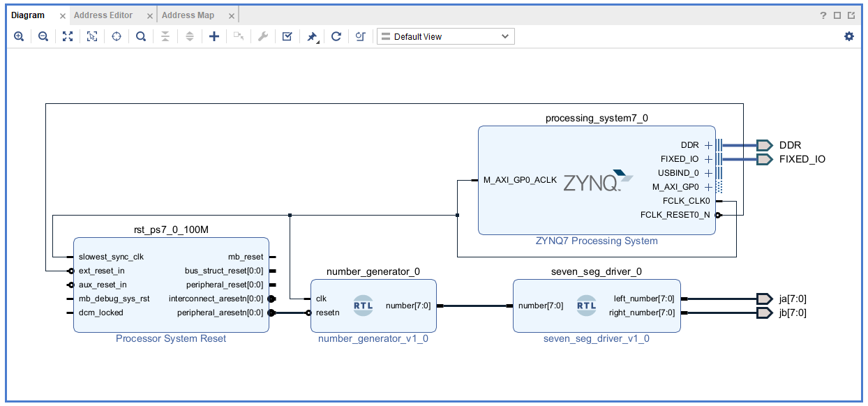Click the dcm_locked pin label
868x406 pixels.
101,313
